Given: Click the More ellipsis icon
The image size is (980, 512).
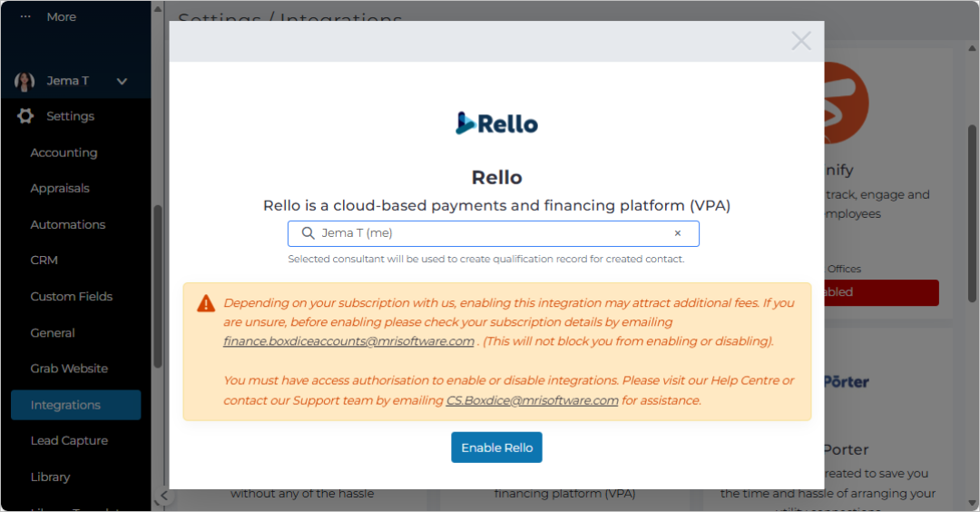Looking at the screenshot, I should click(25, 17).
